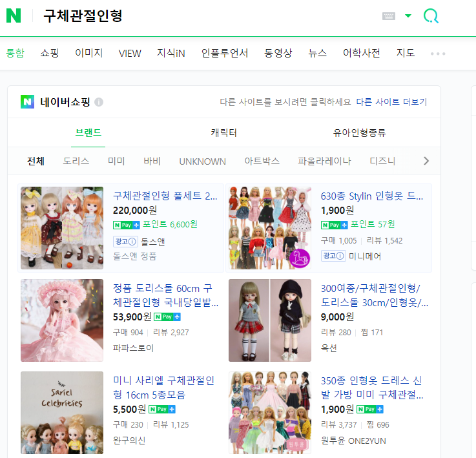Select the 유아인형종류 category tab

click(359, 132)
